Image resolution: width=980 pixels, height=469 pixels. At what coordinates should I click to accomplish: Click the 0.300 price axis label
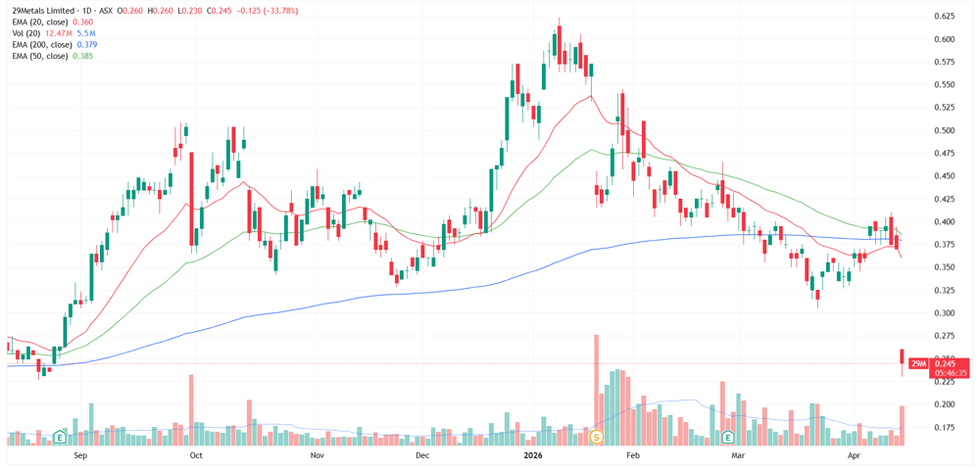(x=952, y=313)
